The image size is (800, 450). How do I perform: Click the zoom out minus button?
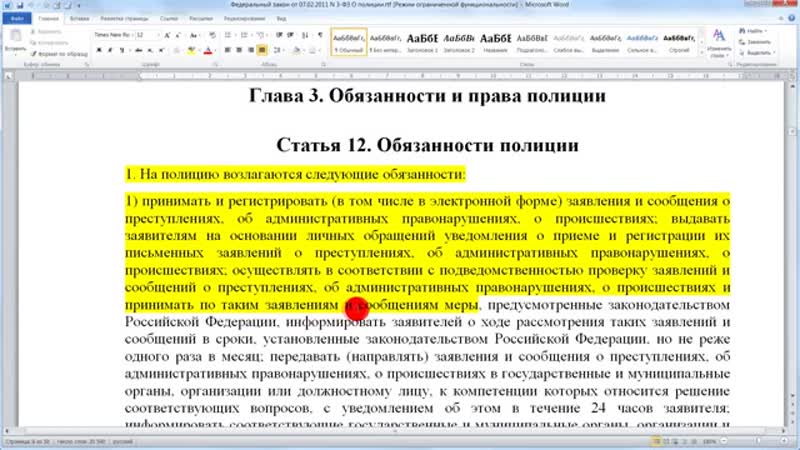click(x=724, y=441)
